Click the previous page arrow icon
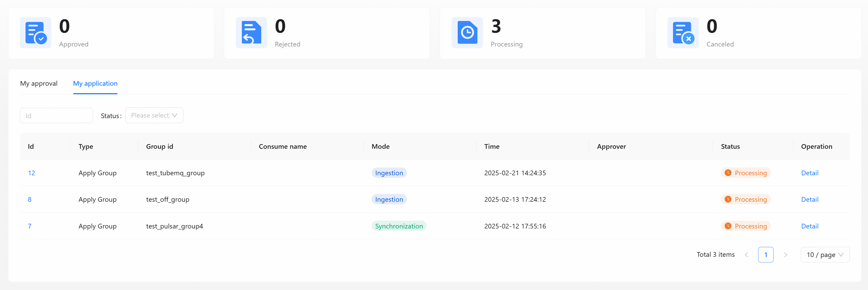The height and width of the screenshot is (290, 868). coord(746,255)
